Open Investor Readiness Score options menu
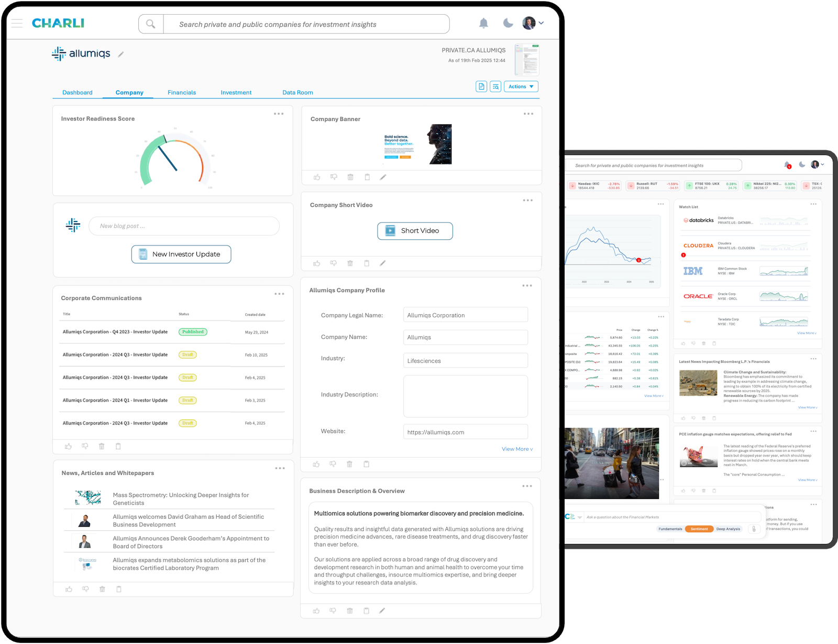The image size is (838, 644). 279,114
